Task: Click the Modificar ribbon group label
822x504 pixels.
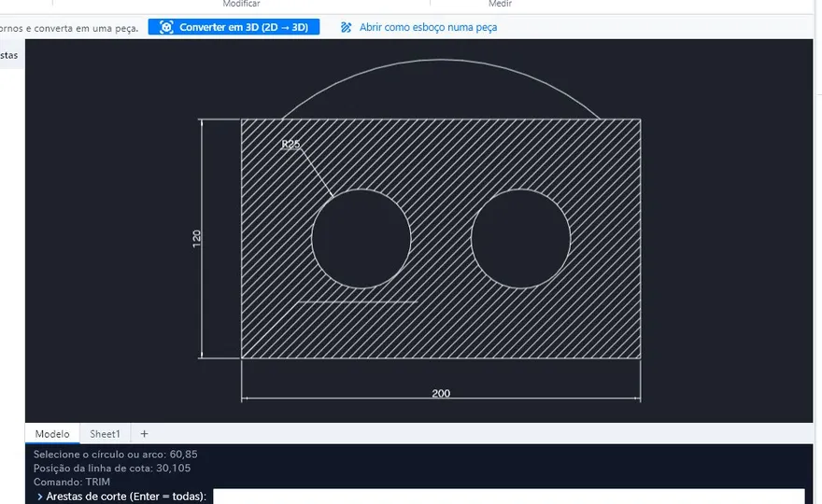Action: tap(241, 4)
